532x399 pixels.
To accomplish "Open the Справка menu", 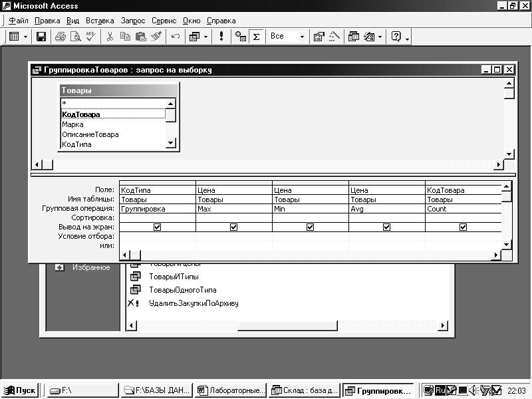I will (x=221, y=21).
